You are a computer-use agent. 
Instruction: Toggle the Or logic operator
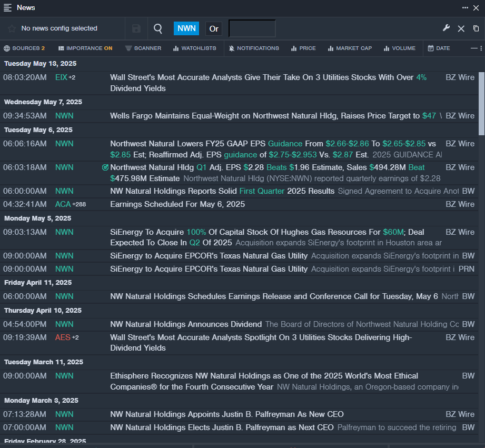click(x=214, y=29)
